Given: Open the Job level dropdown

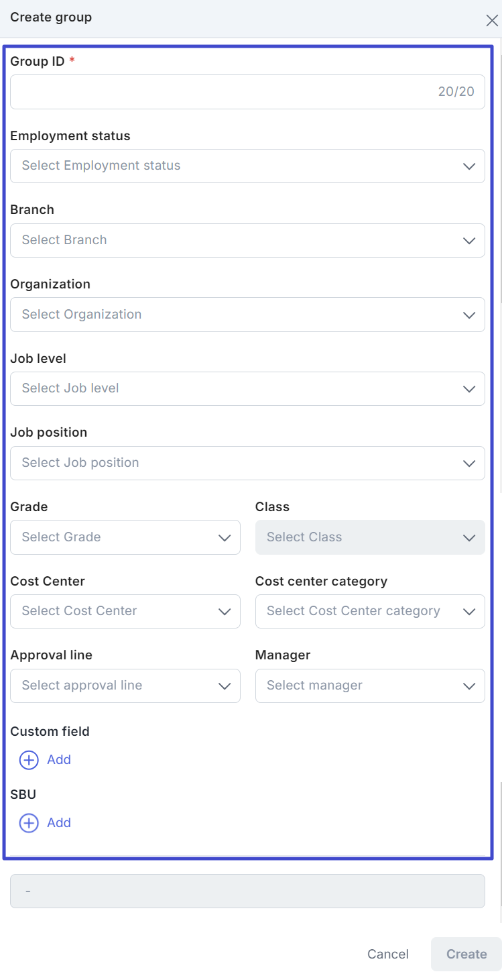Looking at the screenshot, I should [247, 388].
